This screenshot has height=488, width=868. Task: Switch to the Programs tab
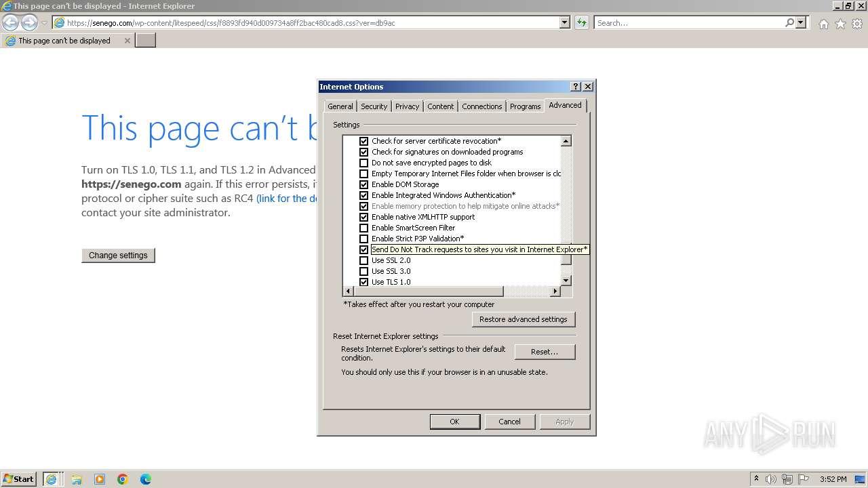click(525, 106)
